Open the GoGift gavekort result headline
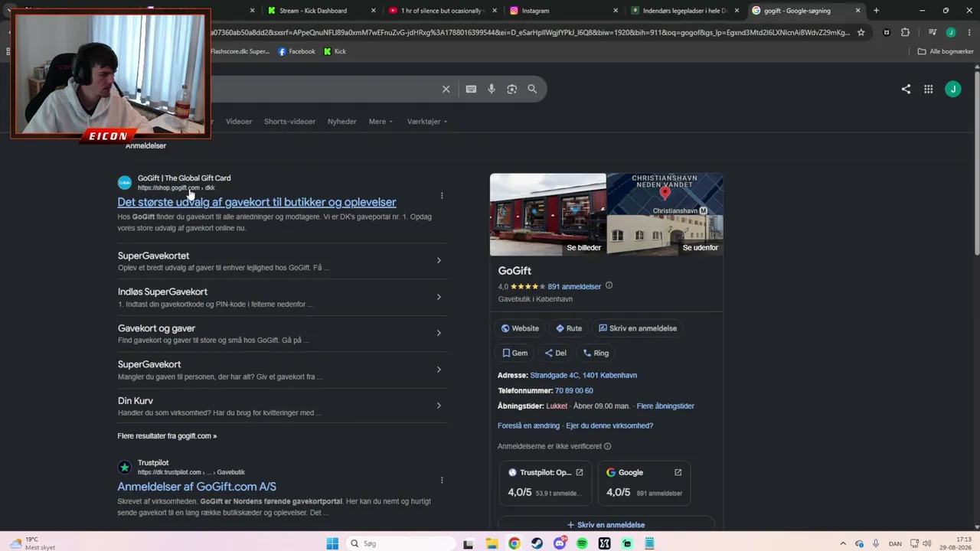 [256, 202]
